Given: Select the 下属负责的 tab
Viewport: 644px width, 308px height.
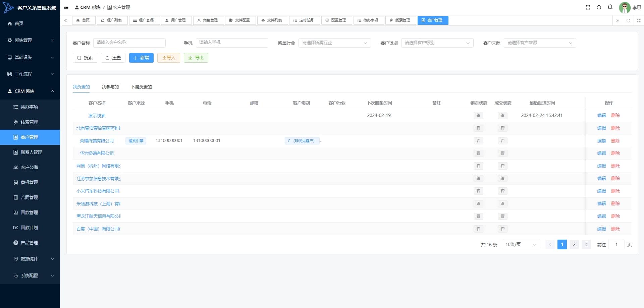Looking at the screenshot, I should click(x=141, y=87).
